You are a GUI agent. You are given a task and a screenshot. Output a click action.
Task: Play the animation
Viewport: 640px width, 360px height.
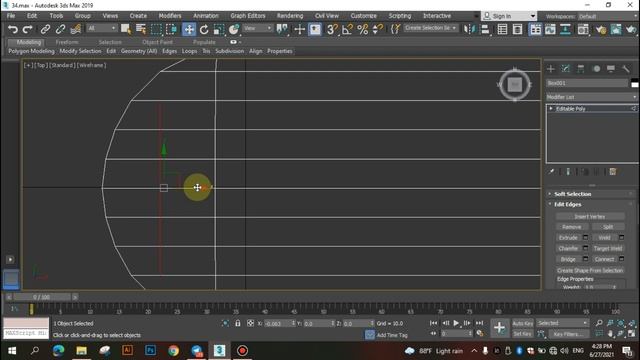click(x=456, y=323)
